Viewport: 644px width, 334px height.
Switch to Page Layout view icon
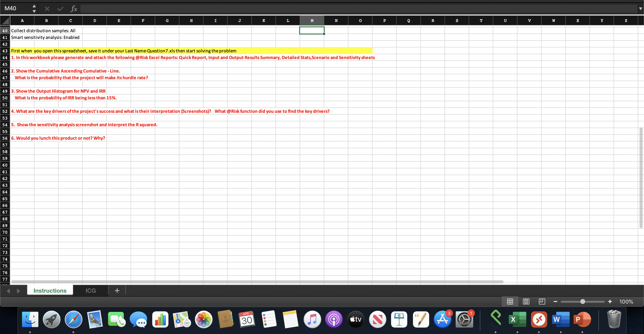click(x=526, y=302)
